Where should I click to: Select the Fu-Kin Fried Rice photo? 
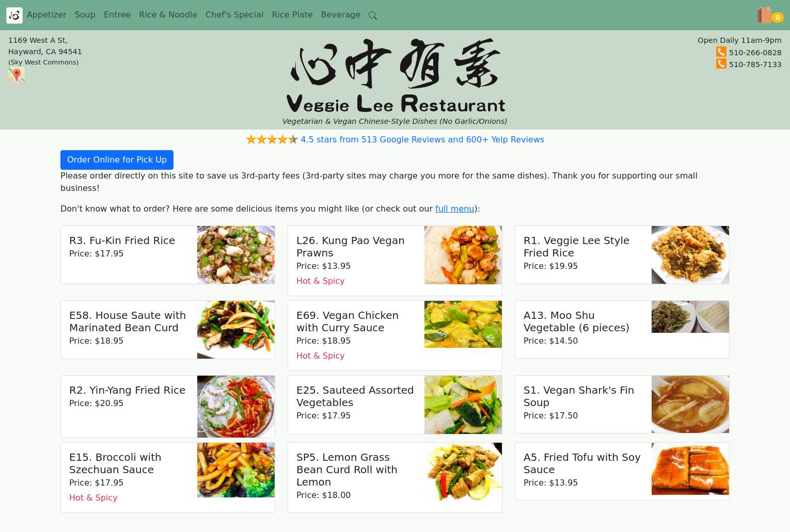tap(236, 255)
